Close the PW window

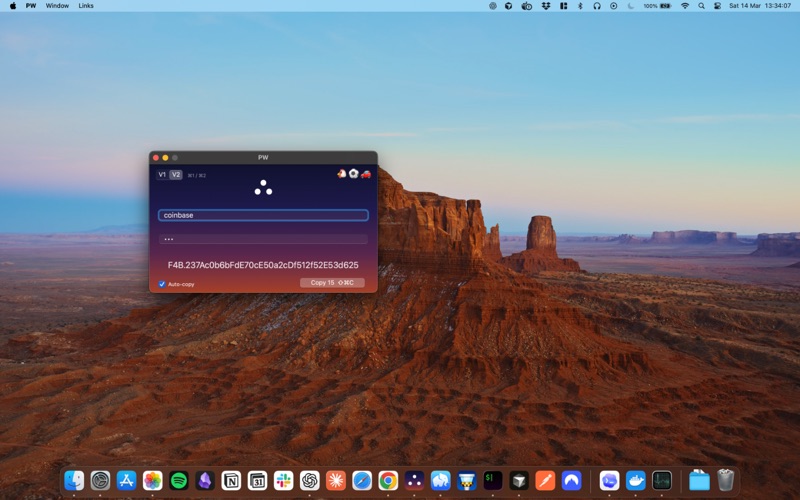(156, 158)
